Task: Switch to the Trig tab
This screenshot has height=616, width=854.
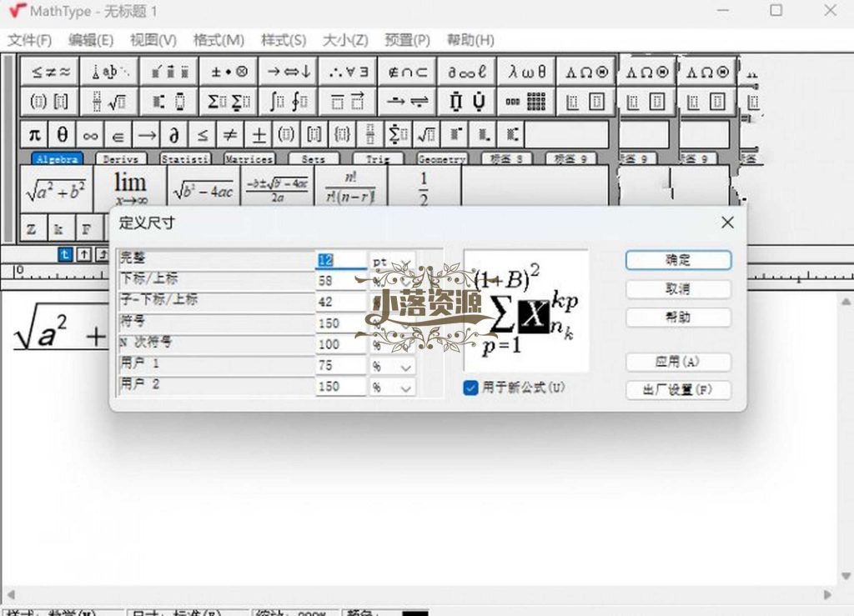Action: (x=378, y=159)
